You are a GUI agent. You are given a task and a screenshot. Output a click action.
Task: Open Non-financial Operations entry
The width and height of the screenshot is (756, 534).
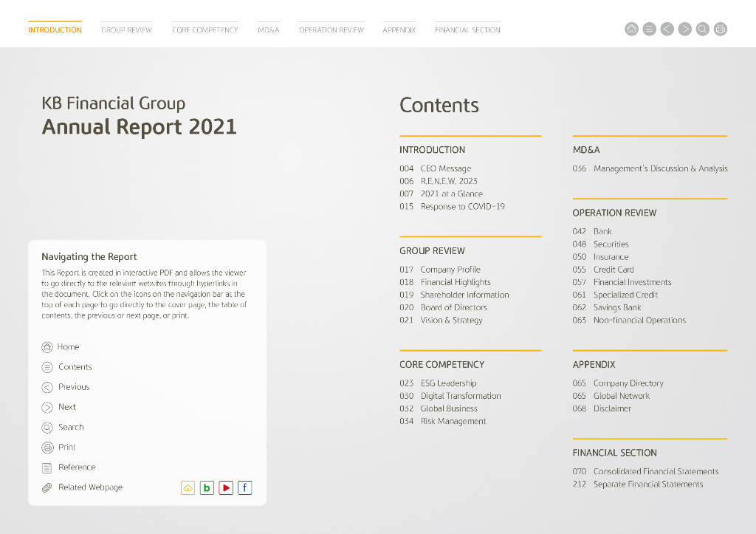629,321
